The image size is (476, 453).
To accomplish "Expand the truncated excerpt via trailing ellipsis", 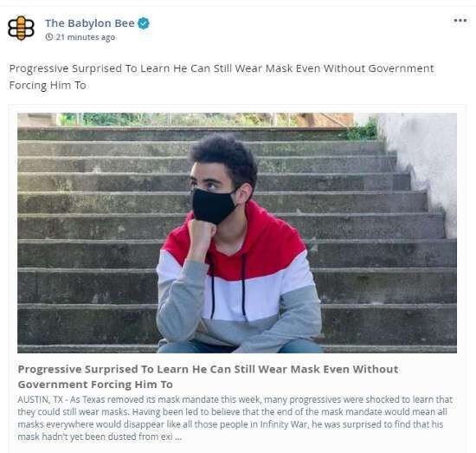I will tap(178, 437).
